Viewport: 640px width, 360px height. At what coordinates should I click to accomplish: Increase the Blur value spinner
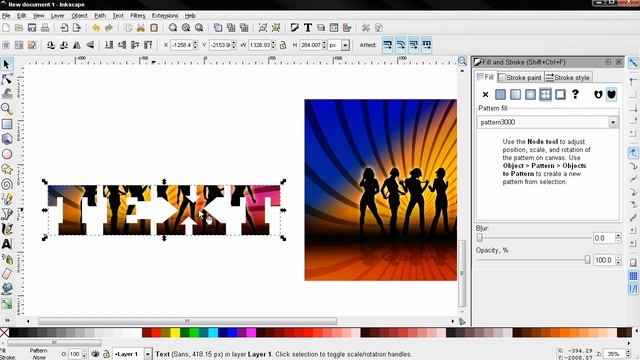[x=618, y=236]
